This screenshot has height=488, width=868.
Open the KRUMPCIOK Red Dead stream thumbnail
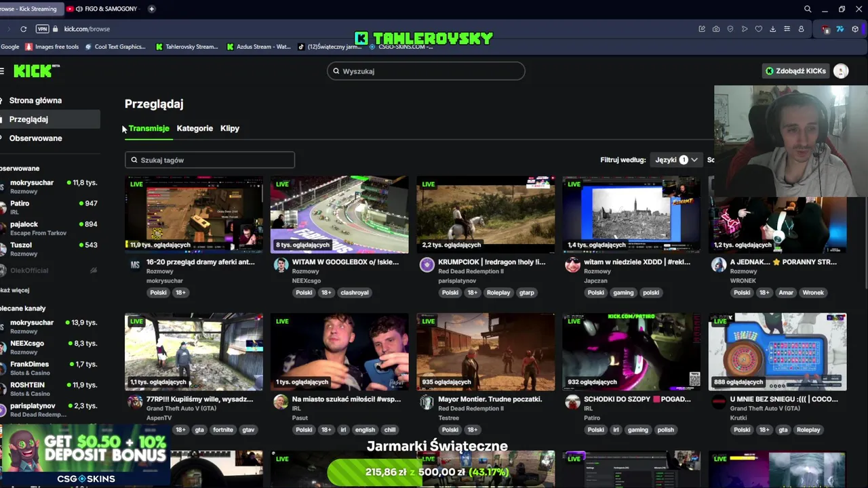(x=486, y=215)
